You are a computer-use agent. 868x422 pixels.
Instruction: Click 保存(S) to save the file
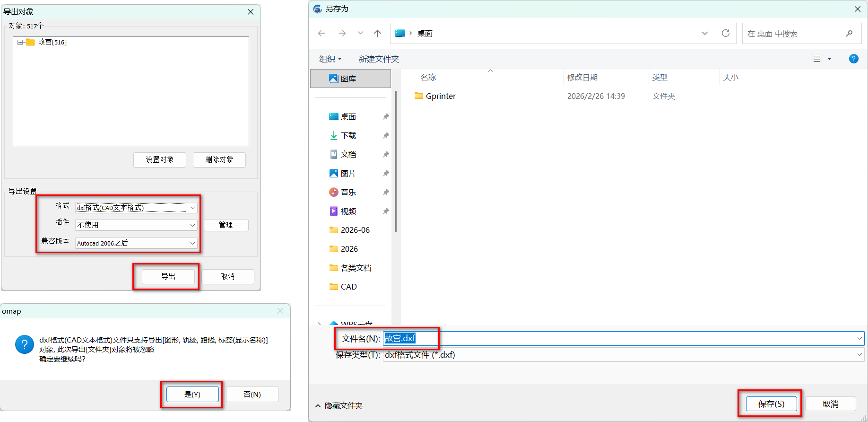771,404
